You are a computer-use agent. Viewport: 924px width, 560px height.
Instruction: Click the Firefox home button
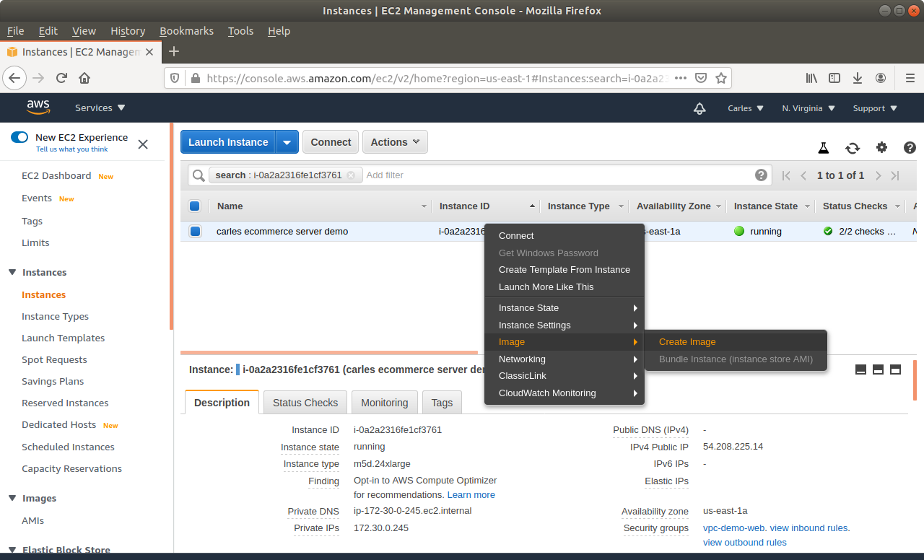point(84,78)
